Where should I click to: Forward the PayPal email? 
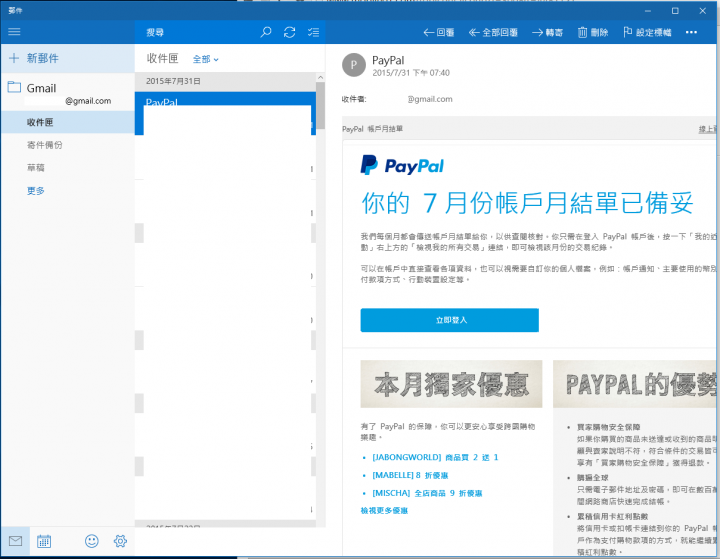547,32
